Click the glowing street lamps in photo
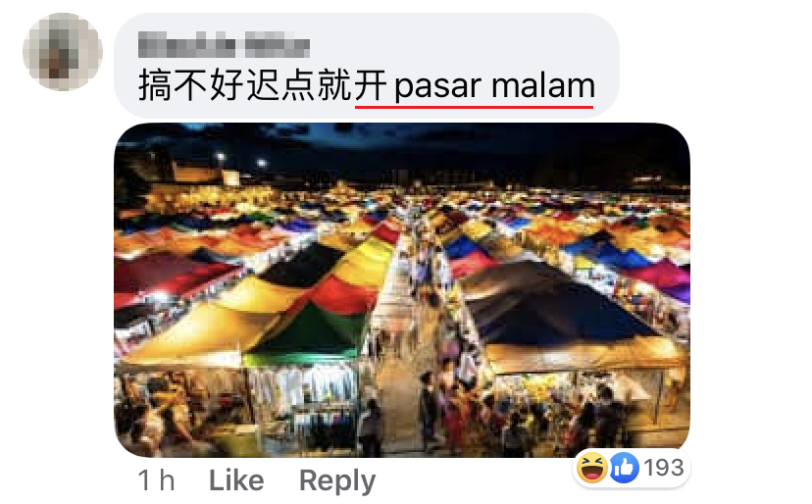The image size is (812, 504). click(x=241, y=160)
